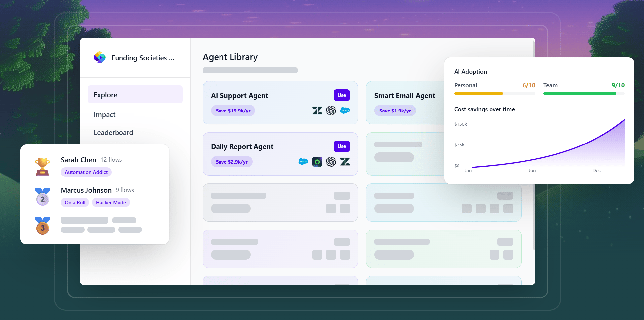Image resolution: width=644 pixels, height=320 pixels.
Task: Click the AI Adoption heading
Action: point(470,72)
